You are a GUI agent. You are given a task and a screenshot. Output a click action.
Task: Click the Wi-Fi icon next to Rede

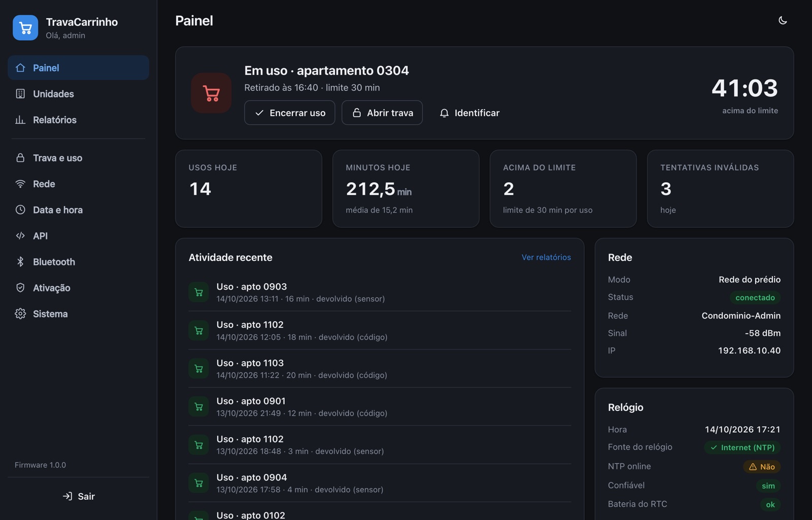click(x=20, y=184)
